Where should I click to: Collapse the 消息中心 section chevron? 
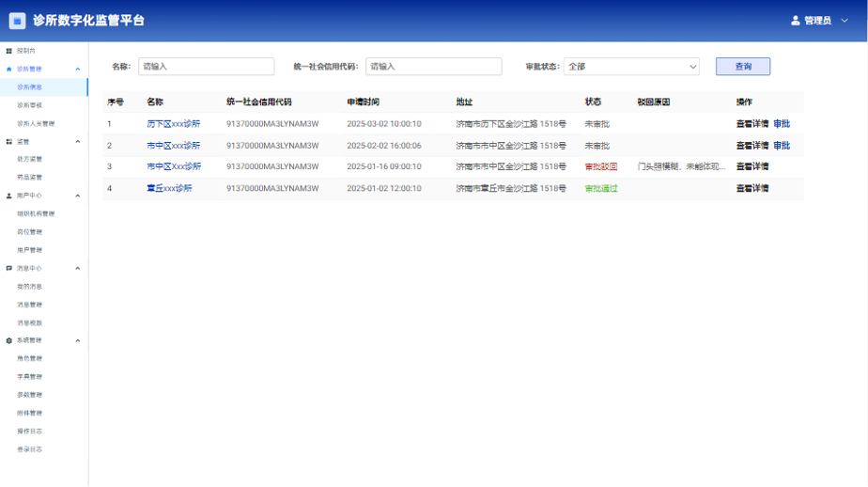click(78, 268)
